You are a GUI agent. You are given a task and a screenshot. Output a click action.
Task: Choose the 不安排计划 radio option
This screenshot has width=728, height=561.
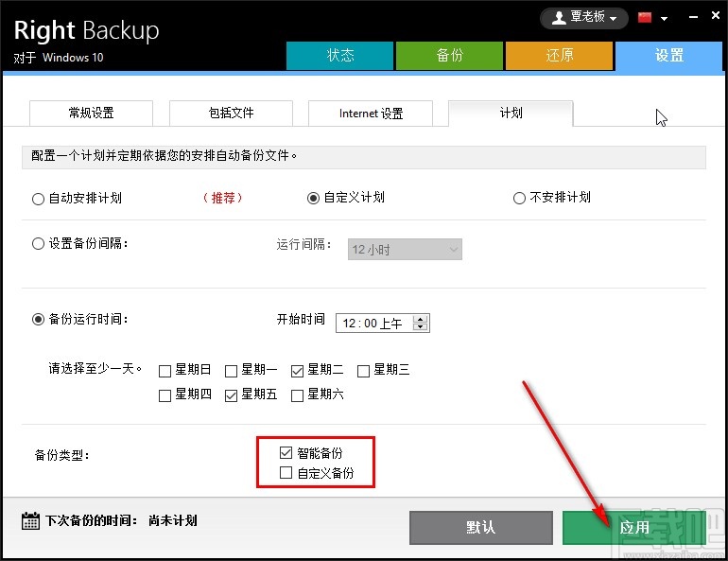tap(519, 199)
